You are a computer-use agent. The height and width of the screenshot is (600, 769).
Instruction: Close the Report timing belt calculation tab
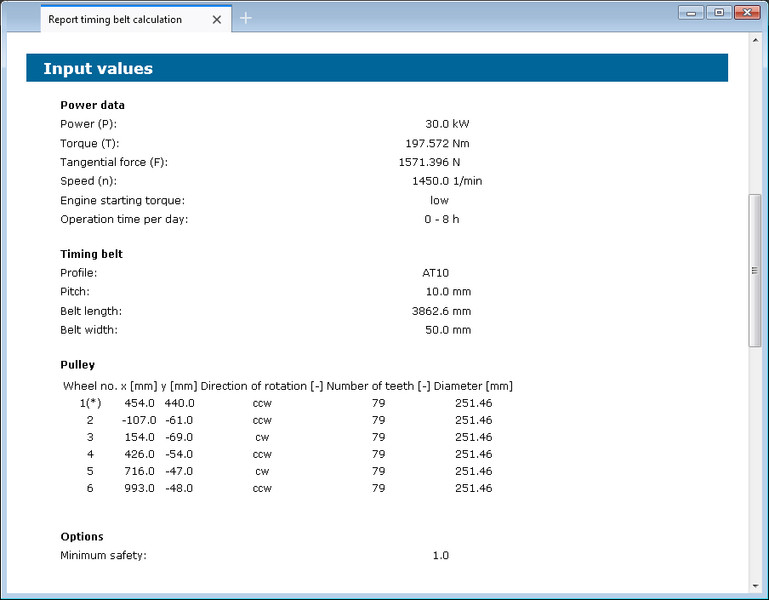(217, 19)
